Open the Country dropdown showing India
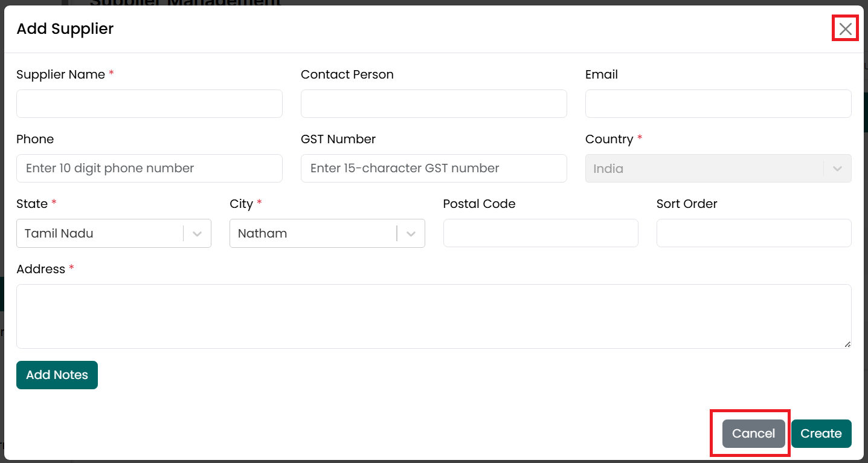This screenshot has height=463, width=868. 718,169
